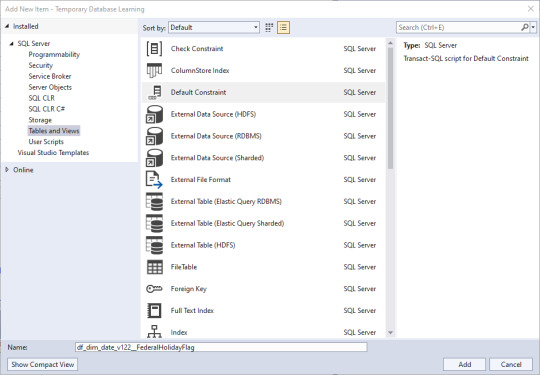Close the Add New Item dialog
Viewport: 540px width, 375px height.
[531, 9]
